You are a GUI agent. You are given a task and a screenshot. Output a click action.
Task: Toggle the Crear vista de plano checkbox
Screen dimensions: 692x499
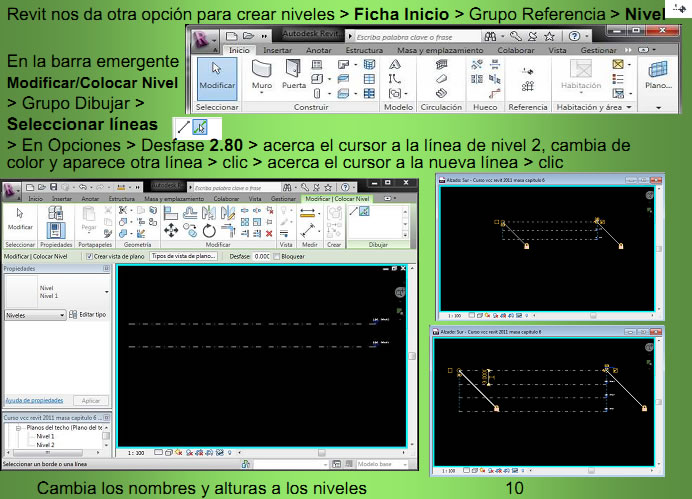coord(89,256)
